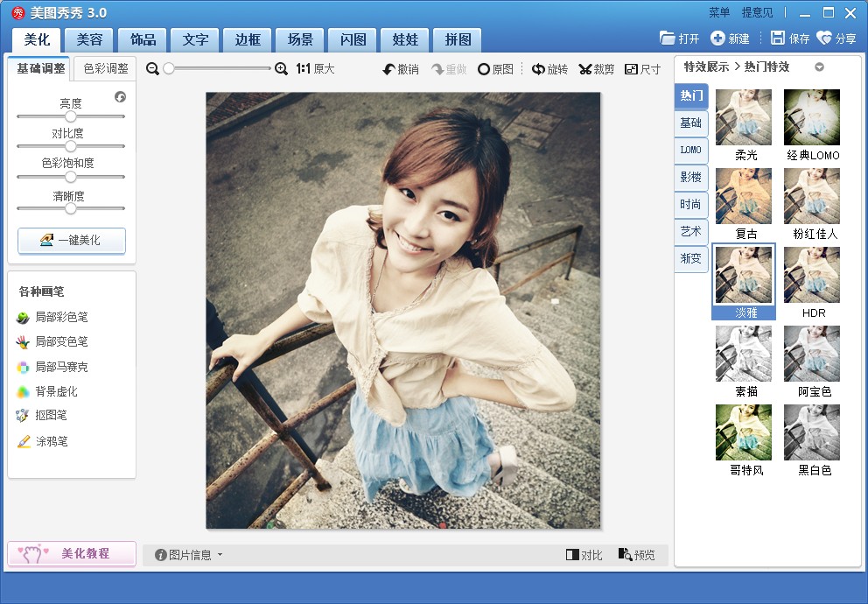Open the 边框 border tab
This screenshot has height=604, width=868.
[x=248, y=40]
